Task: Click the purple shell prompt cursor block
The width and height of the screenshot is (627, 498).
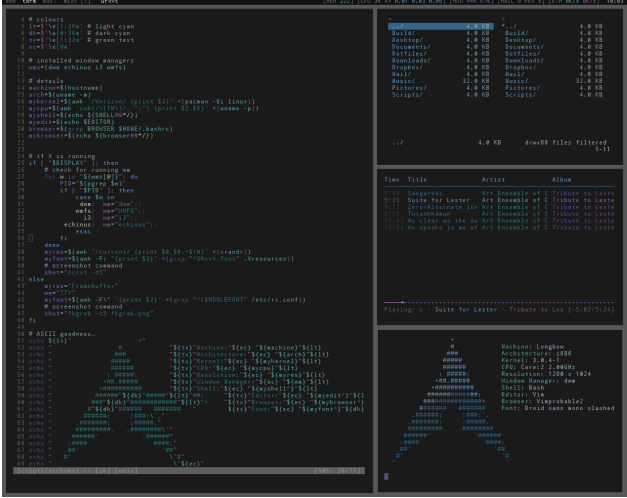Action: tap(386, 476)
